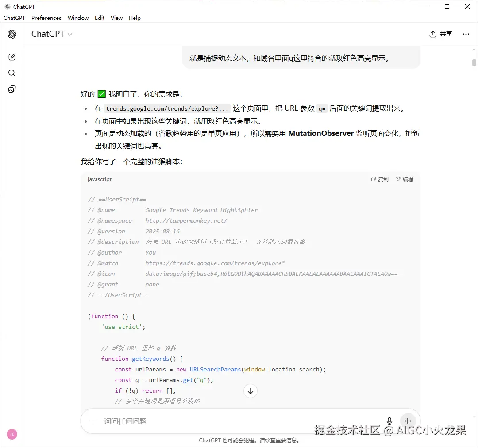The height and width of the screenshot is (448, 478).
Task: Click the @version 2025-08-16 line
Action: coord(134,232)
